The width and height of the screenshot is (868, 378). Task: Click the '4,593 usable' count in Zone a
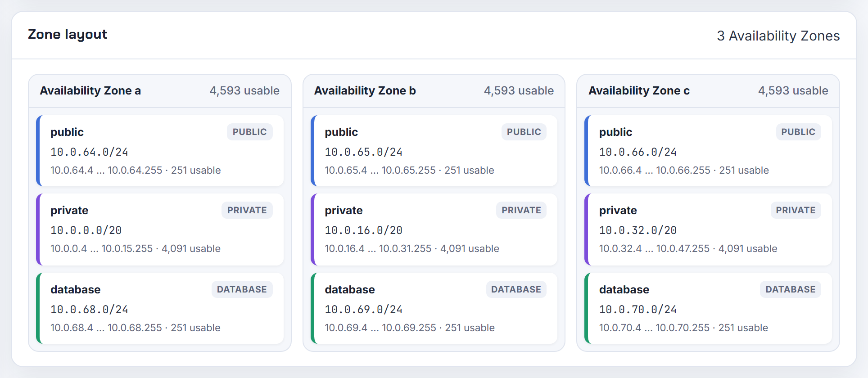pyautogui.click(x=244, y=91)
